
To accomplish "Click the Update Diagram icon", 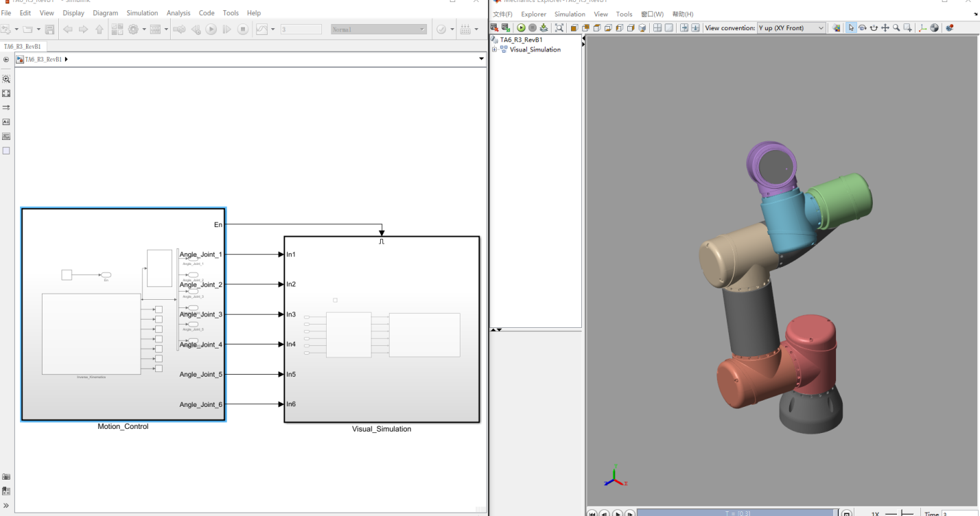I will click(179, 30).
